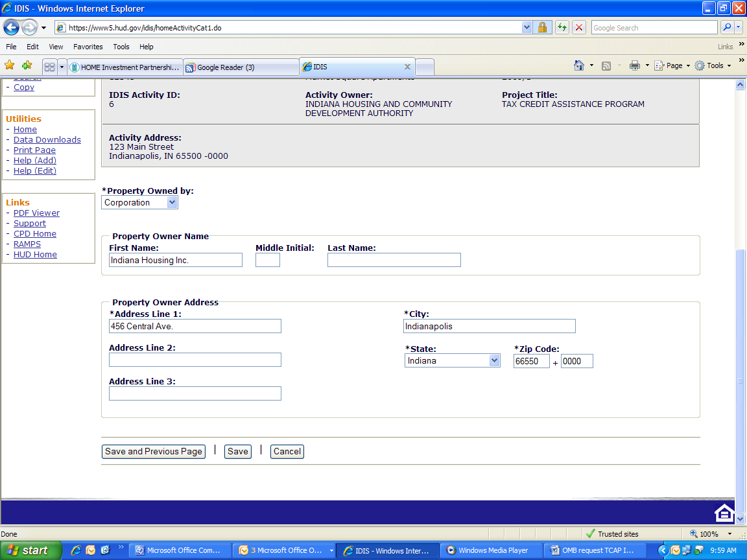Click the Windows Start button
The image size is (747, 560).
pos(31,550)
